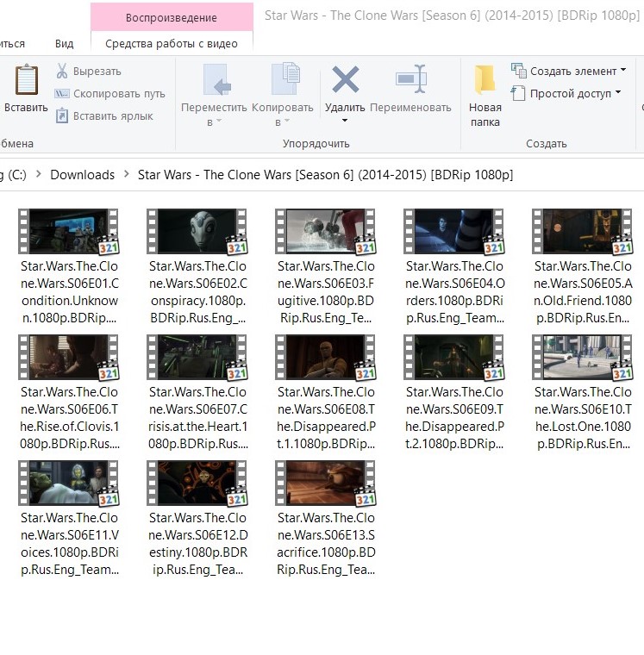Select S06E09 Disappeared Pt.2 thumbnail
Viewport: 644px width, 655px height.
pyautogui.click(x=454, y=357)
